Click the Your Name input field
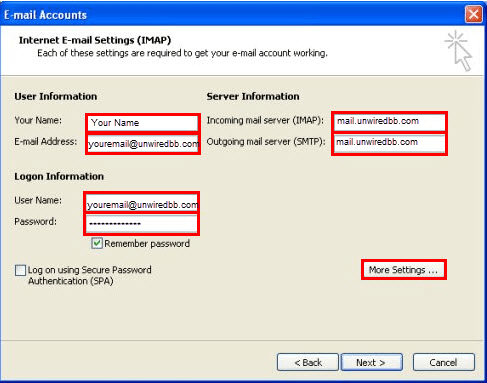The width and height of the screenshot is (487, 383). click(x=143, y=123)
